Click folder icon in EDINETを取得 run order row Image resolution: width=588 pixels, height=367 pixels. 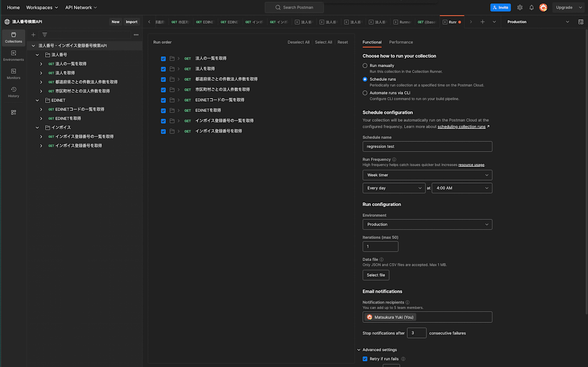click(172, 110)
